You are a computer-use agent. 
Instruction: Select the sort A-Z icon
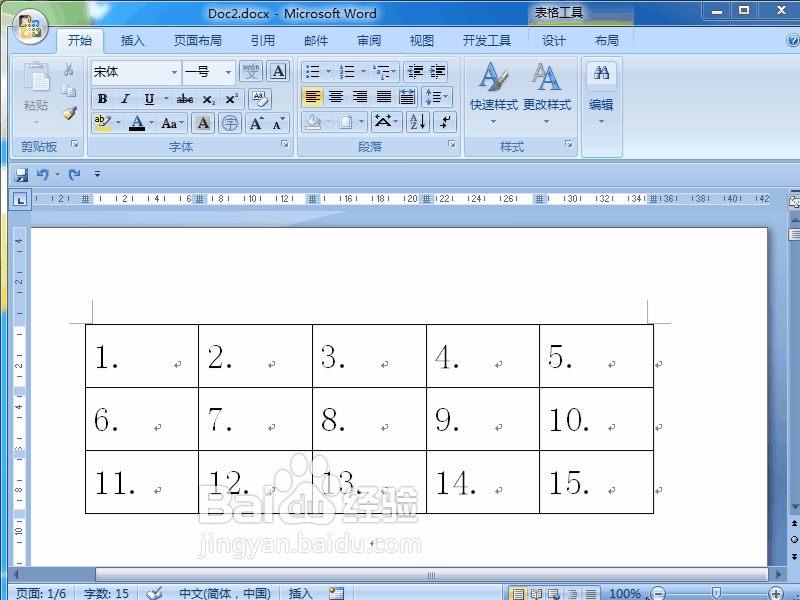click(x=418, y=122)
